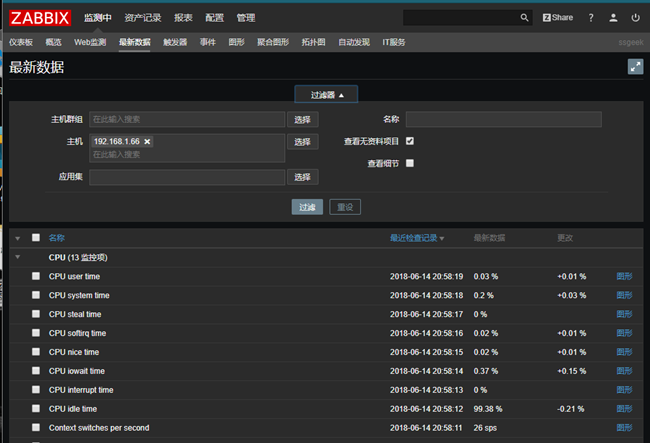This screenshot has height=443, width=650.
Task: Go to the IT服务 submenu
Action: coord(394,42)
